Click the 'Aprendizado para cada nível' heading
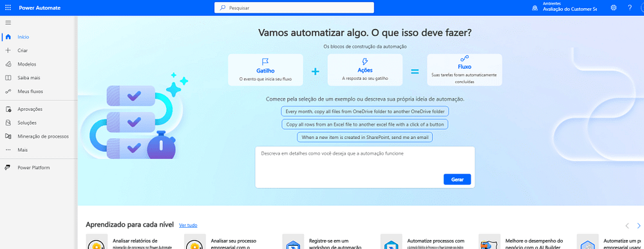 pyautogui.click(x=130, y=225)
